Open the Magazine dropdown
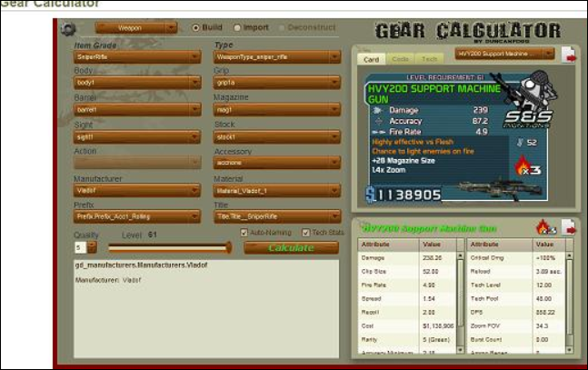The height and width of the screenshot is (370, 588). (x=277, y=110)
